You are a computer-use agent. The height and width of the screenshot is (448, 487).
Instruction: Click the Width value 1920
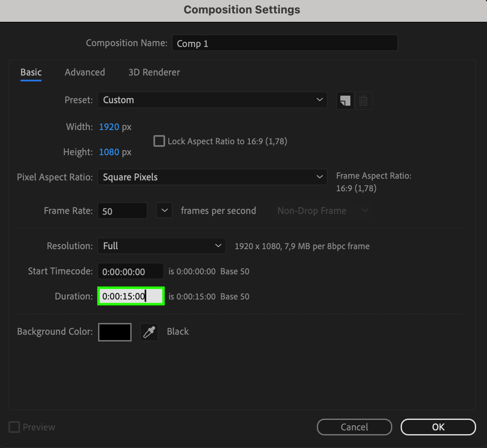click(x=109, y=127)
